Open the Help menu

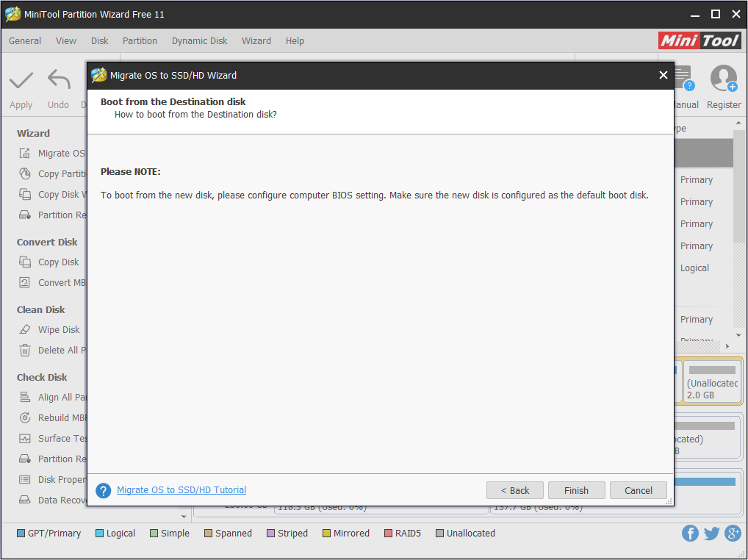[x=295, y=41]
